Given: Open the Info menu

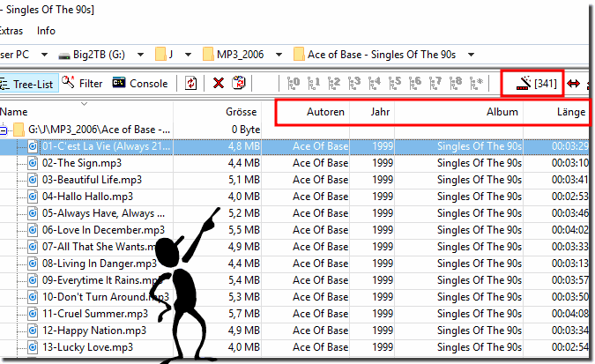Looking at the screenshot, I should tap(46, 31).
